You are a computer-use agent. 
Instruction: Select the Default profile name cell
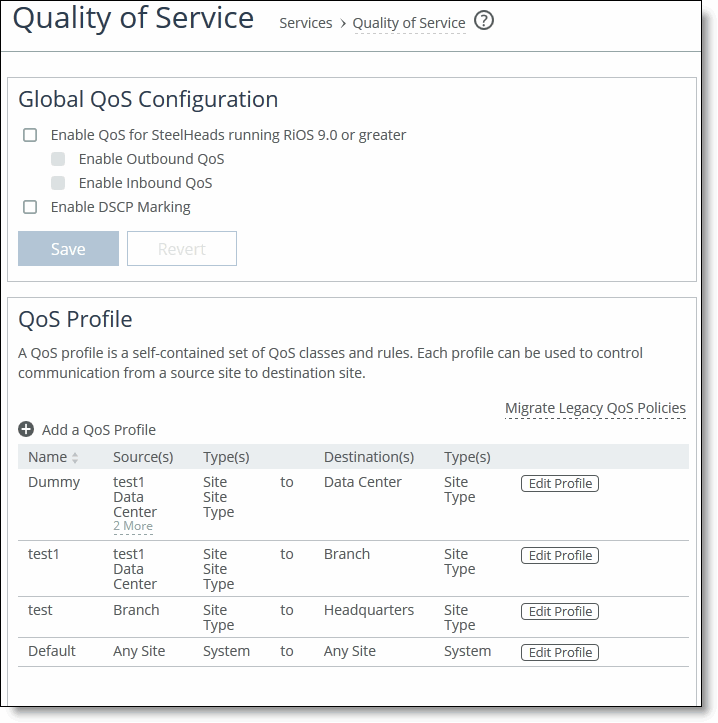point(52,651)
